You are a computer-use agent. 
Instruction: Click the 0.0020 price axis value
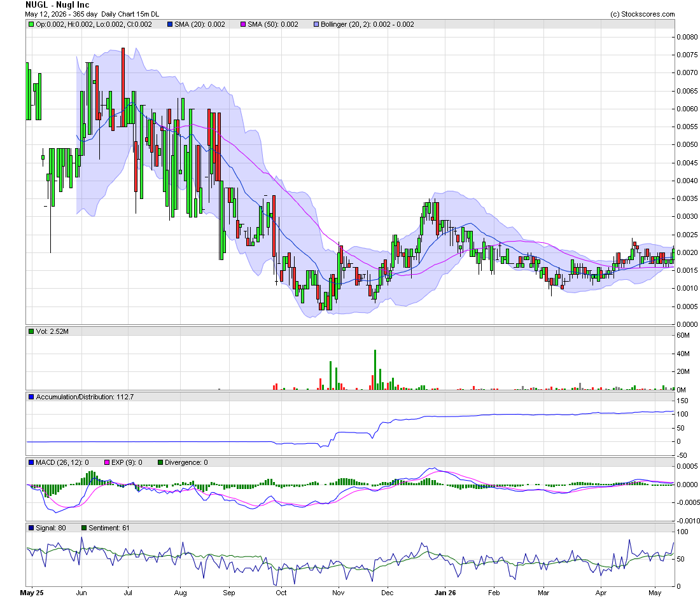tap(687, 252)
